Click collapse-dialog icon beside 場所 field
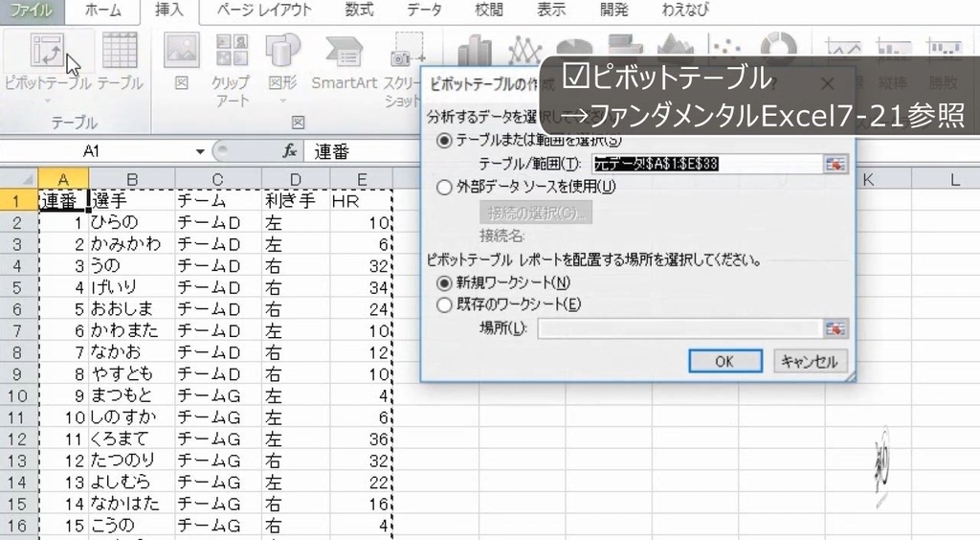Image resolution: width=980 pixels, height=540 pixels. point(835,328)
